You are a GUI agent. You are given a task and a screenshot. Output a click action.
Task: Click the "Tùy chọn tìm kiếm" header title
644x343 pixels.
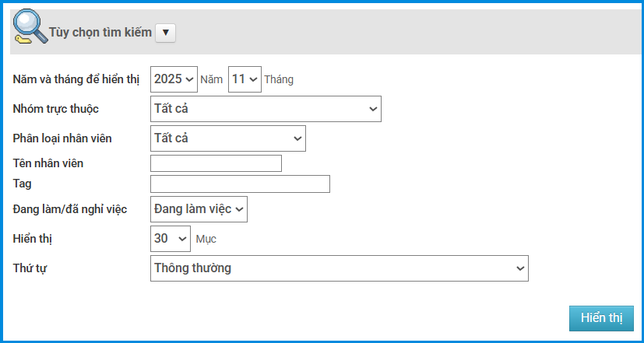(100, 33)
